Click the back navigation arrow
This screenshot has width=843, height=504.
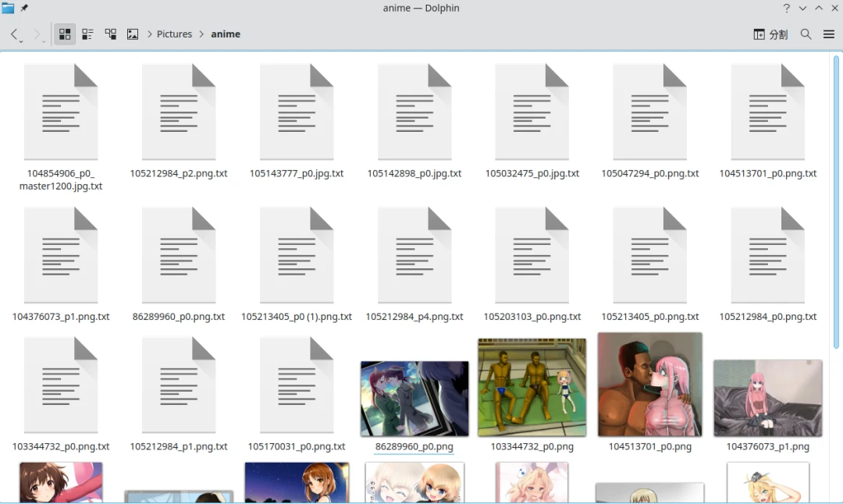click(x=15, y=34)
